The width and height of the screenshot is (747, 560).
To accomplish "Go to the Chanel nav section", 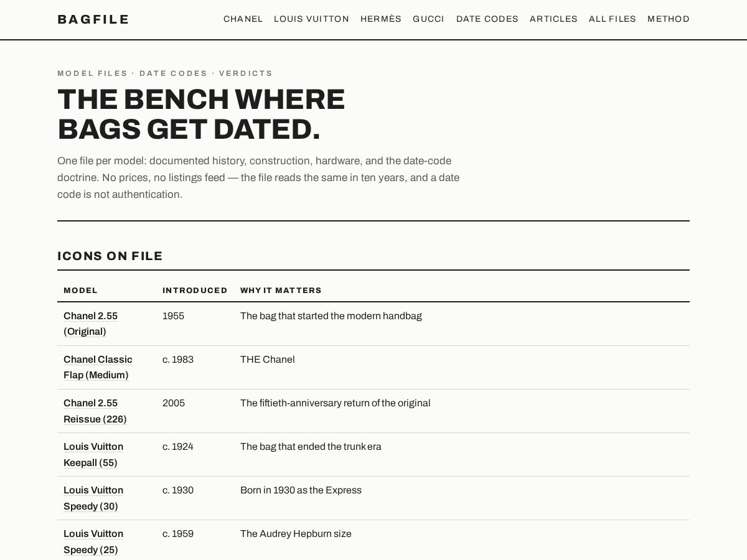I will click(243, 19).
